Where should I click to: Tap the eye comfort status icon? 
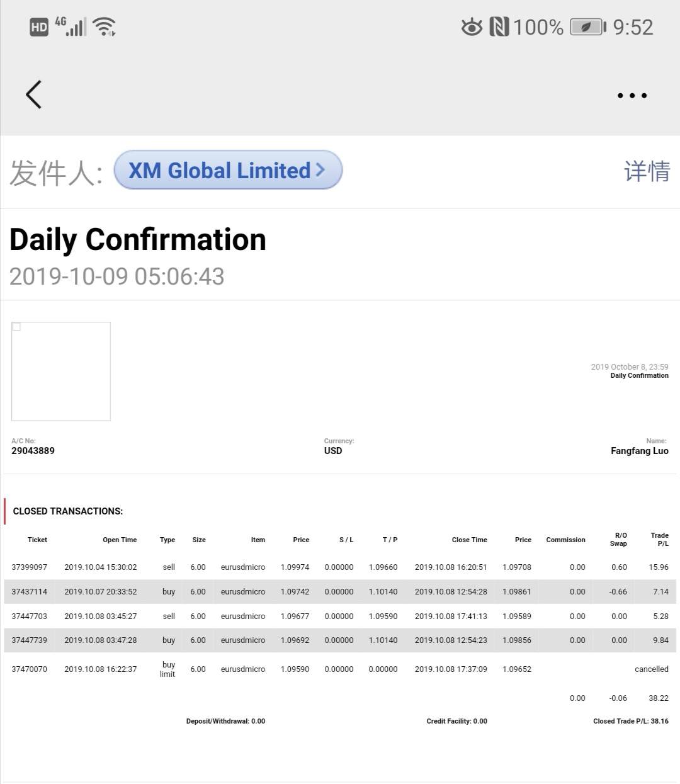472,27
